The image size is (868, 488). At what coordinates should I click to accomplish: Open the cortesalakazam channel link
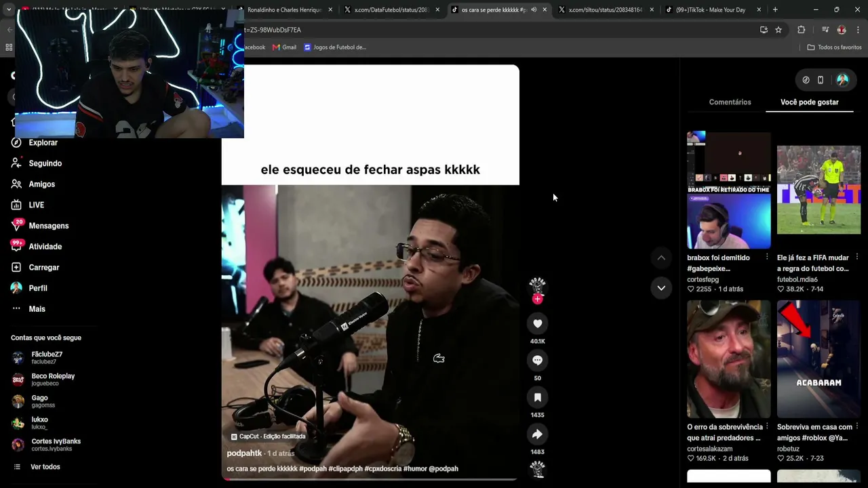[710, 449]
